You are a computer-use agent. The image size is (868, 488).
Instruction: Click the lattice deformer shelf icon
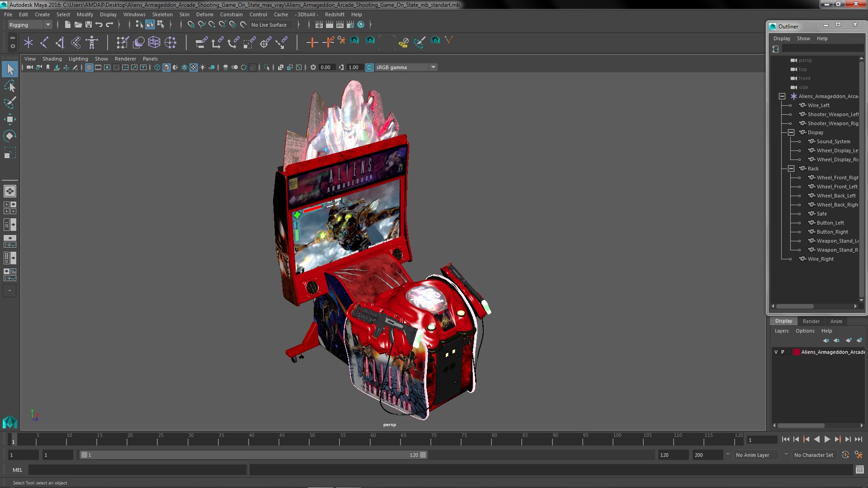pyautogui.click(x=154, y=42)
